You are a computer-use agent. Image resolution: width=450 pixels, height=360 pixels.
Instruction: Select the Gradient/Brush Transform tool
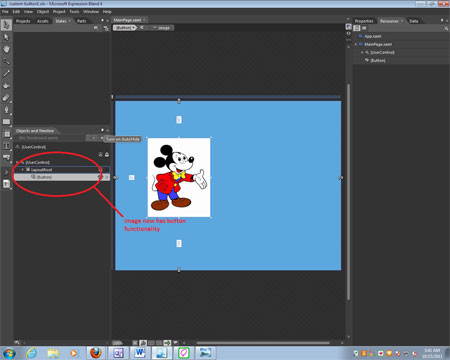[6, 98]
